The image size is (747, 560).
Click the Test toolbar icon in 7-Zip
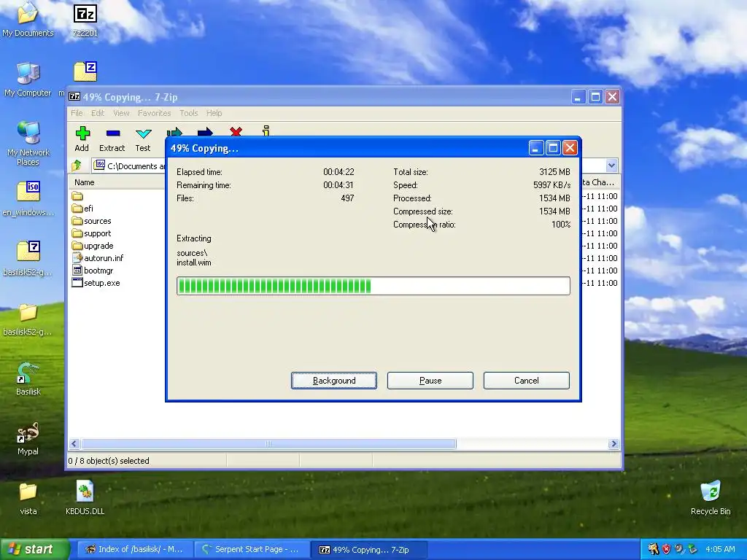pyautogui.click(x=143, y=139)
